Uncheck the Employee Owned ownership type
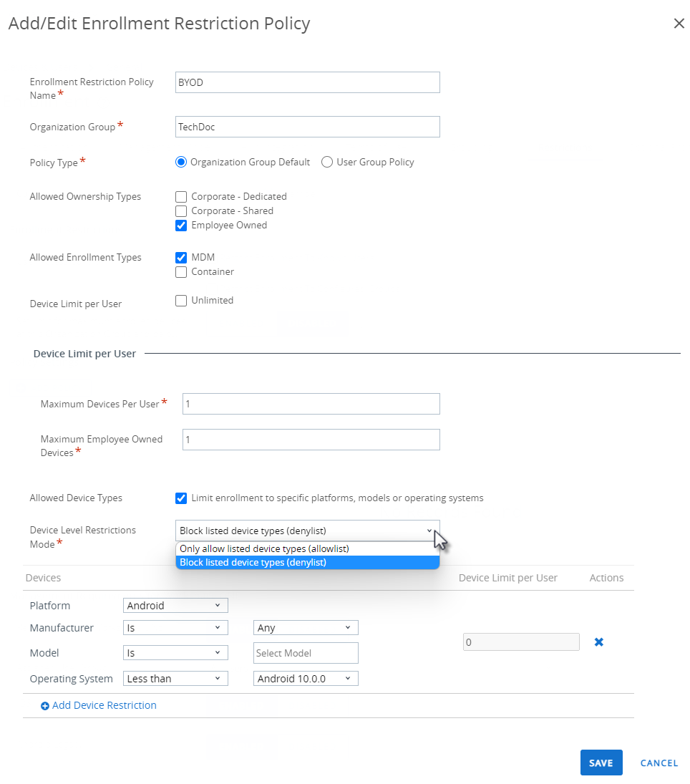690x784 pixels. 181,226
